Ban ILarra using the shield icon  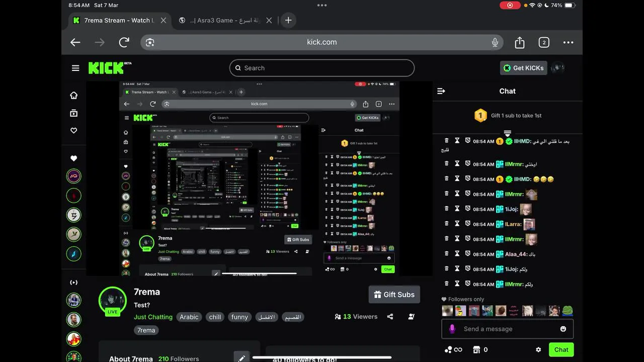[x=467, y=224]
